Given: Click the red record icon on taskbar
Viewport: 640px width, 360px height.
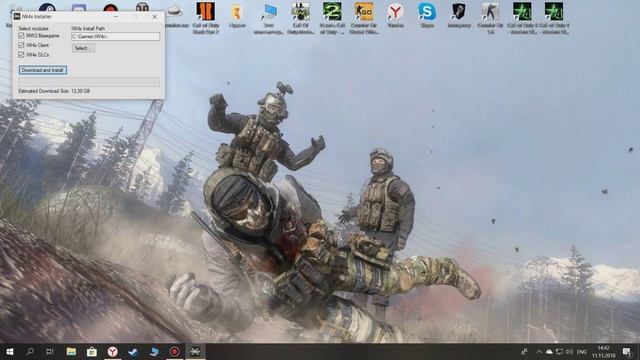Looking at the screenshot, I should coord(174,351).
